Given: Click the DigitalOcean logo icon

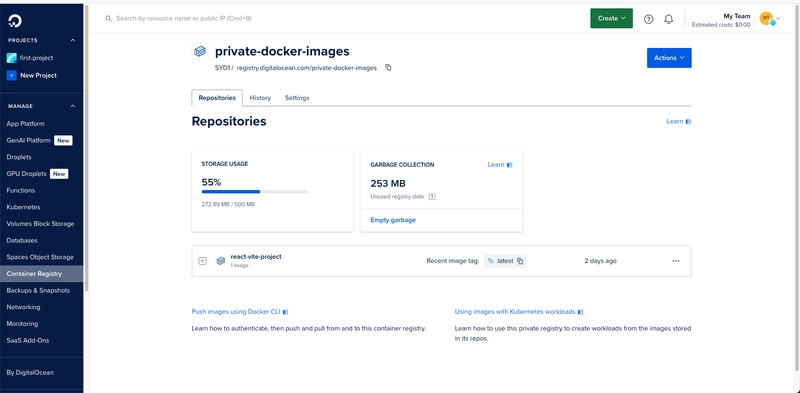Looking at the screenshot, I should (x=15, y=21).
